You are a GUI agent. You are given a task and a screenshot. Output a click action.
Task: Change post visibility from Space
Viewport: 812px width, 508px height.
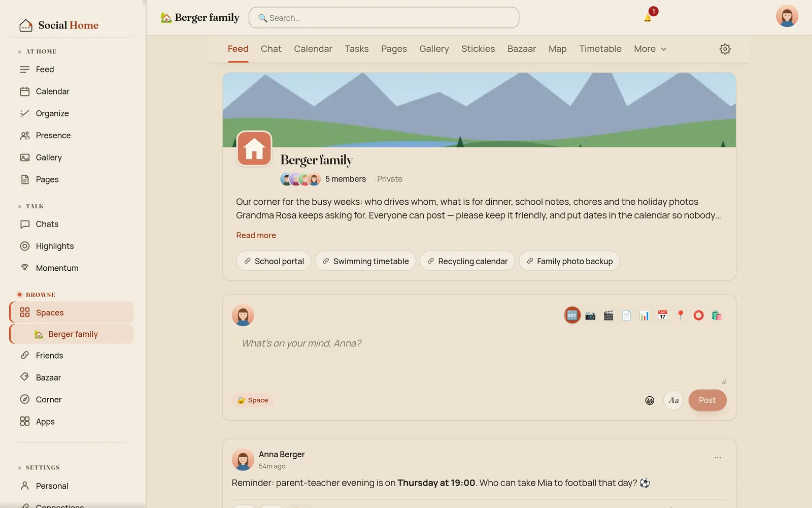tap(253, 400)
